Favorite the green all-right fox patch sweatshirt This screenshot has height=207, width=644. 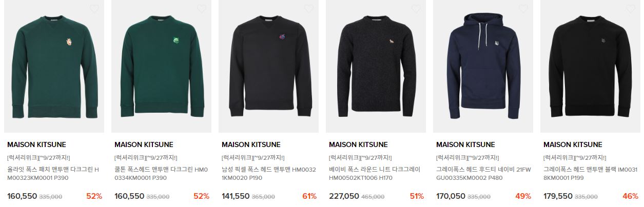point(94,9)
